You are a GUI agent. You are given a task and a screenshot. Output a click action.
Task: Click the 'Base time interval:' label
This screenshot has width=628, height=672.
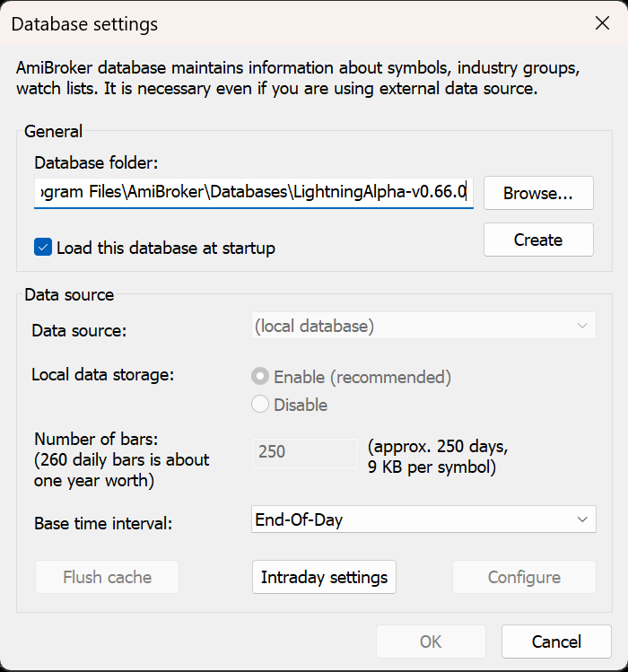[103, 523]
